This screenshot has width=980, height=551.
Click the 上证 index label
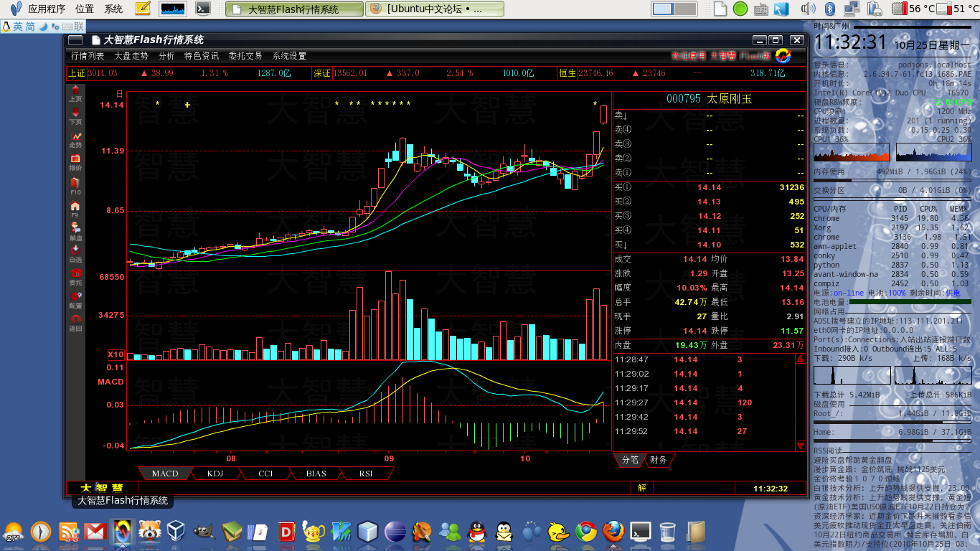pos(77,73)
